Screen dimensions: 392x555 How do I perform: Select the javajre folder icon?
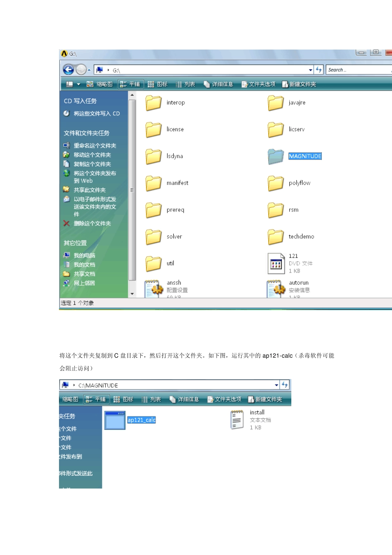pyautogui.click(x=276, y=103)
